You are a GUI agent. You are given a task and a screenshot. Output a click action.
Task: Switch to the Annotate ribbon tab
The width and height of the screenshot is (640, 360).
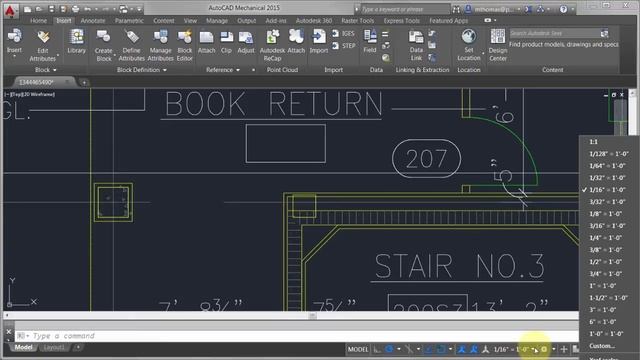93,20
